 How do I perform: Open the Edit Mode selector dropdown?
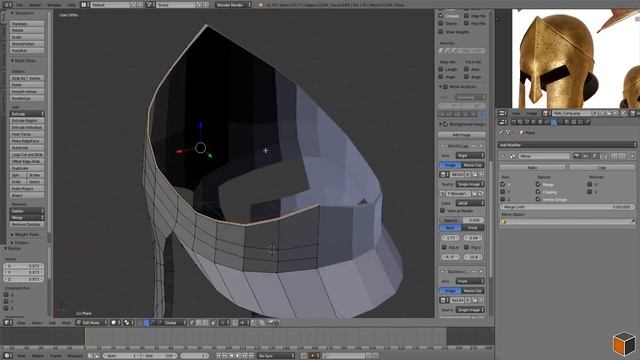point(92,322)
